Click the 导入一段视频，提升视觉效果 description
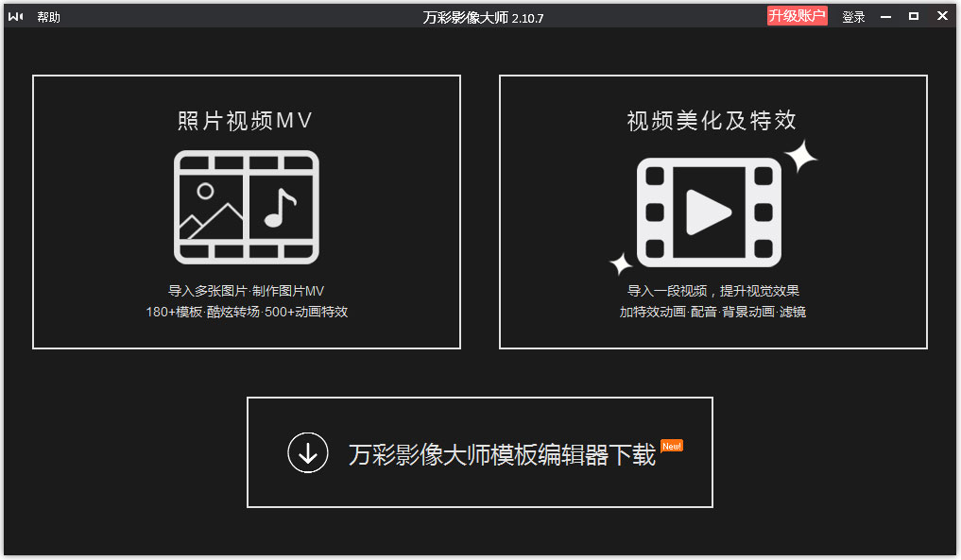Image resolution: width=961 pixels, height=560 pixels. click(713, 291)
